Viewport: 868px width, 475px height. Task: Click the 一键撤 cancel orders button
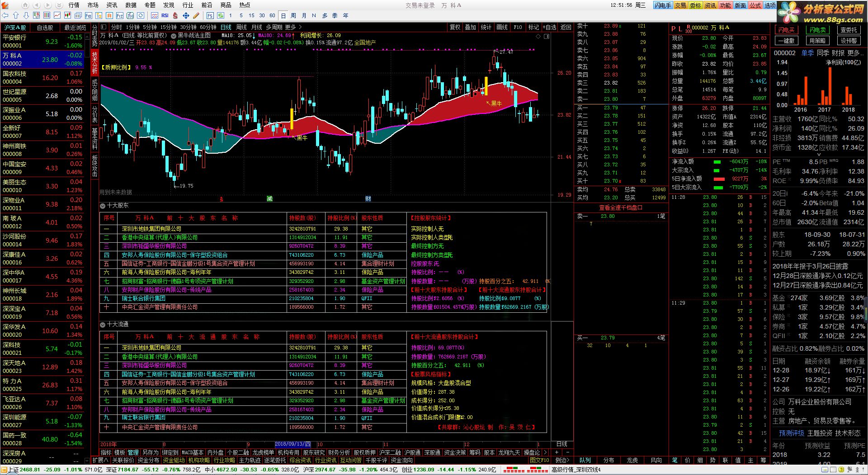[787, 41]
